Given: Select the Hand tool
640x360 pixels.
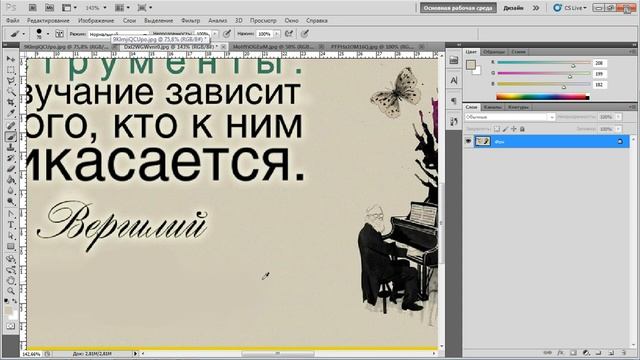Looking at the screenshot, I should [11, 280].
